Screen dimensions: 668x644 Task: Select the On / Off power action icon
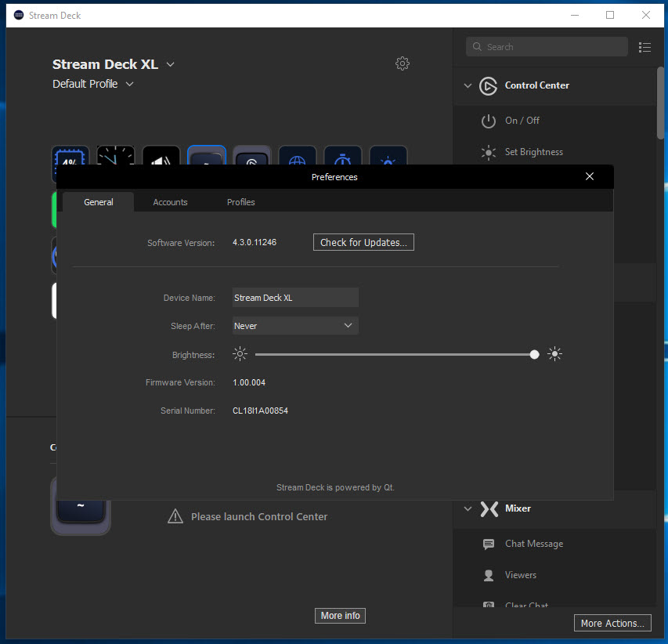click(488, 121)
